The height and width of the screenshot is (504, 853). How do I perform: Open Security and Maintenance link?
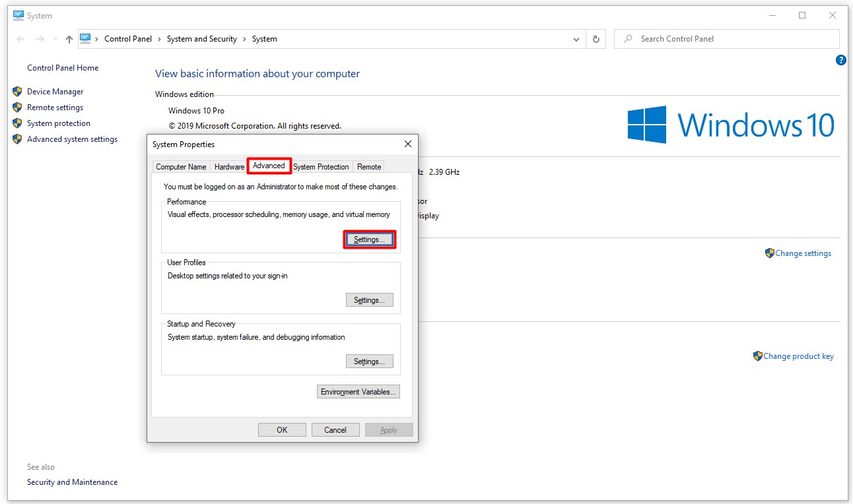(x=73, y=482)
